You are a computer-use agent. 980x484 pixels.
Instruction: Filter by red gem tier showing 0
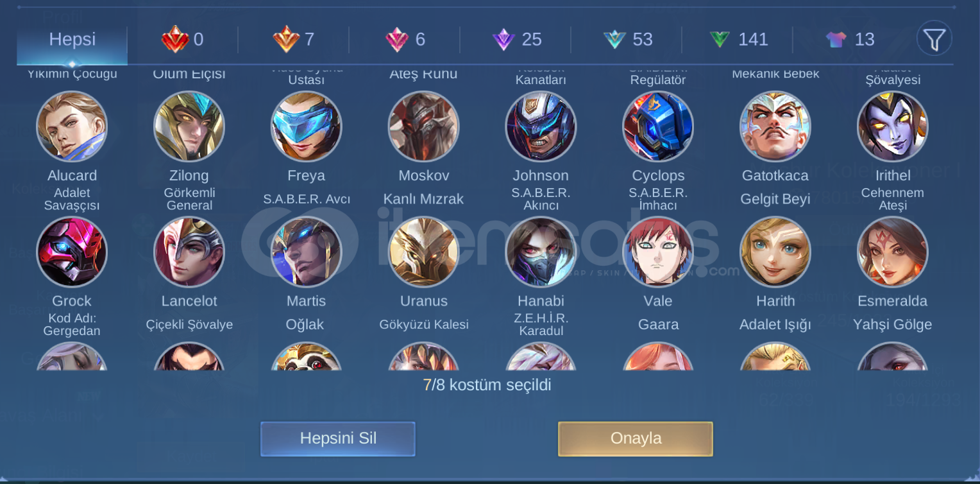183,40
